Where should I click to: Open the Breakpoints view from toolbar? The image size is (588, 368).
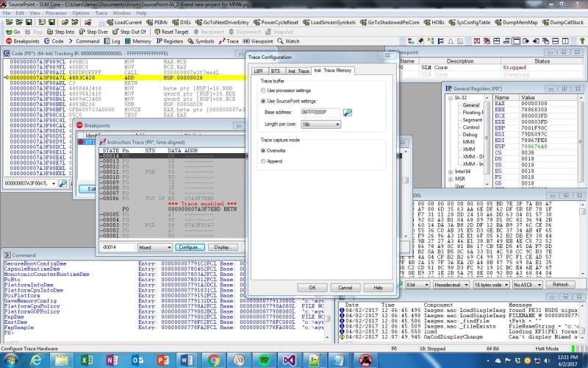pyautogui.click(x=23, y=41)
